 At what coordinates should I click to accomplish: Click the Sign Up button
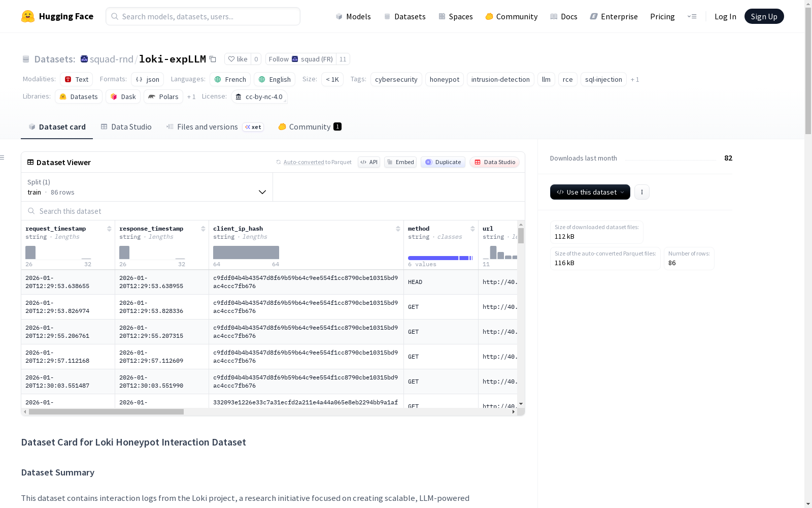pyautogui.click(x=764, y=16)
